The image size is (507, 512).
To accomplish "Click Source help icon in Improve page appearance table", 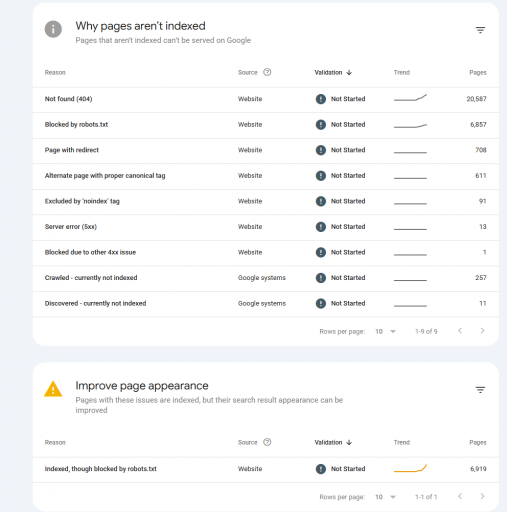I will (x=267, y=442).
